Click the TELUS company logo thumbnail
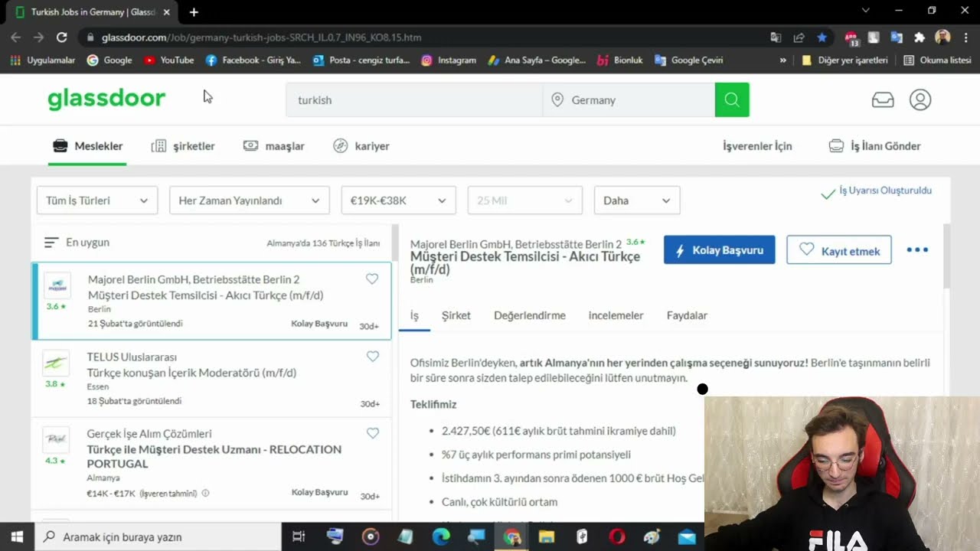Viewport: 980px width, 551px height. [x=56, y=363]
